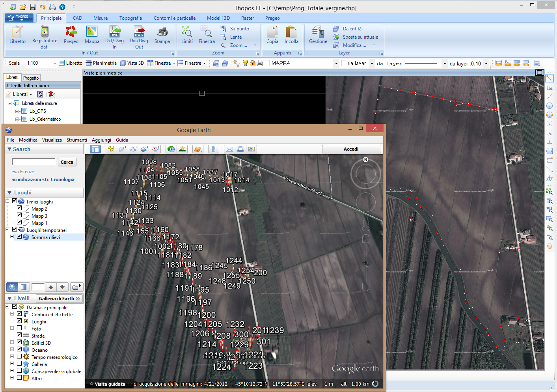Image resolution: width=557 pixels, height=392 pixels.
Task: Click the Stampa printer icon
Action: 162,35
